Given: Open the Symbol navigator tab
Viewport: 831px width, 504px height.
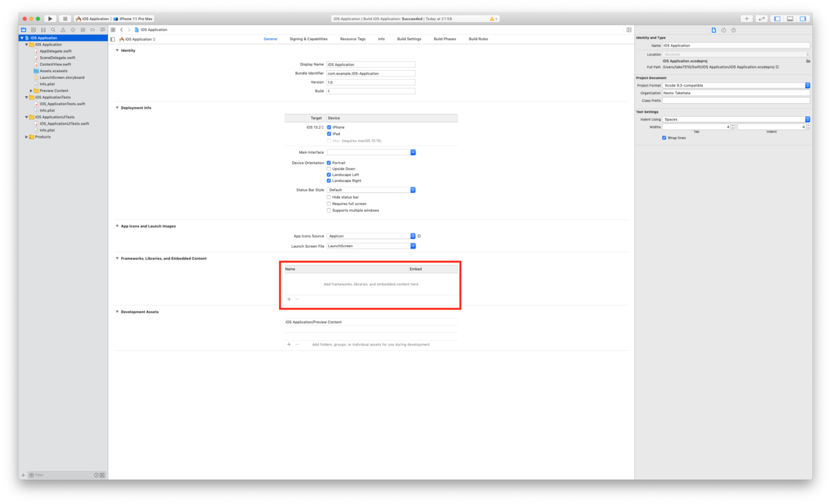Looking at the screenshot, I should pyautogui.click(x=43, y=30).
